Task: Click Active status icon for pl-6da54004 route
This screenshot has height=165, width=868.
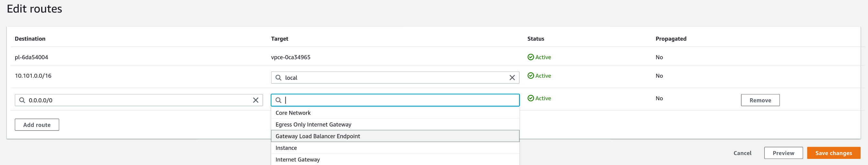Action: (x=530, y=57)
